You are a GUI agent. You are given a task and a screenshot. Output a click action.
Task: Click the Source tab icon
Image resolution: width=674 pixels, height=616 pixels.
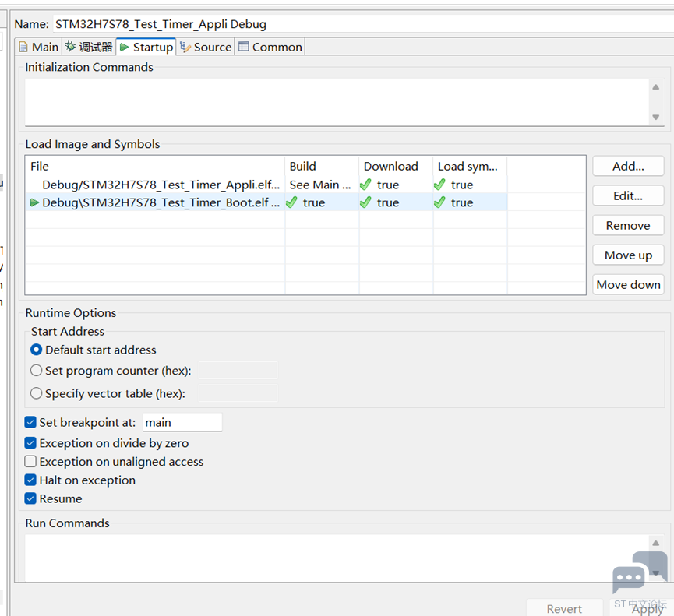point(185,47)
